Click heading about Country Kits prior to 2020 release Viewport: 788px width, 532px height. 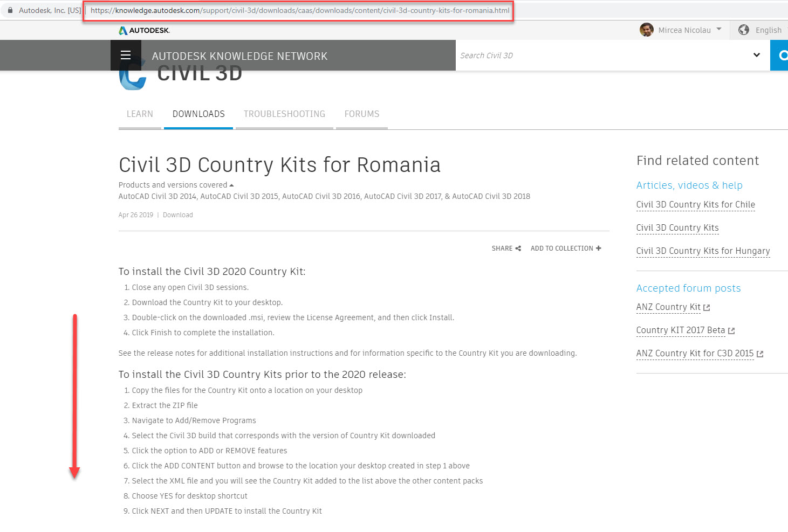(x=262, y=375)
